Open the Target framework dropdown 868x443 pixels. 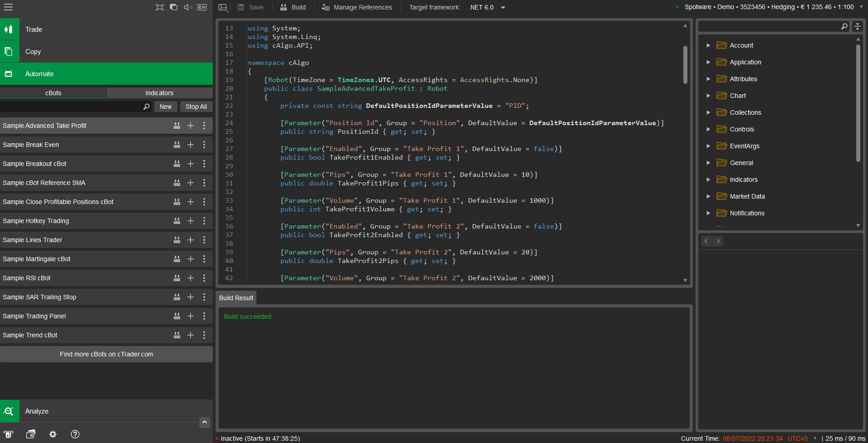point(487,7)
